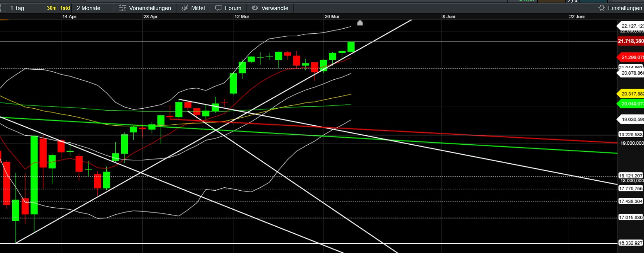Click the red 21.299,075 indicator label
Screen dimensions: 644x253
631,57
